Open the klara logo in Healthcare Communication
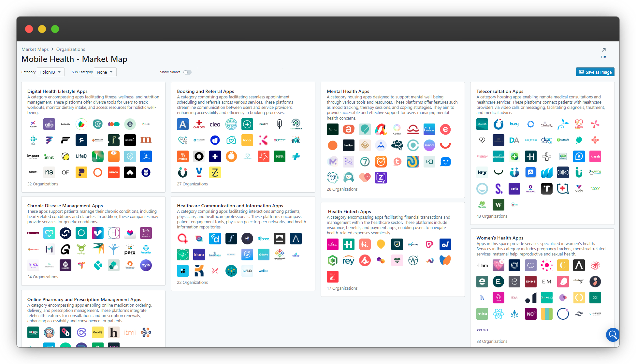The width and height of the screenshot is (636, 364). (x=199, y=255)
